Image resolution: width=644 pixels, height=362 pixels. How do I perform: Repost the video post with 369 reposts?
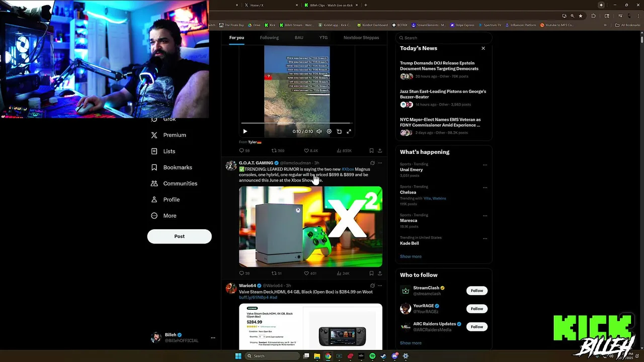coord(278,150)
